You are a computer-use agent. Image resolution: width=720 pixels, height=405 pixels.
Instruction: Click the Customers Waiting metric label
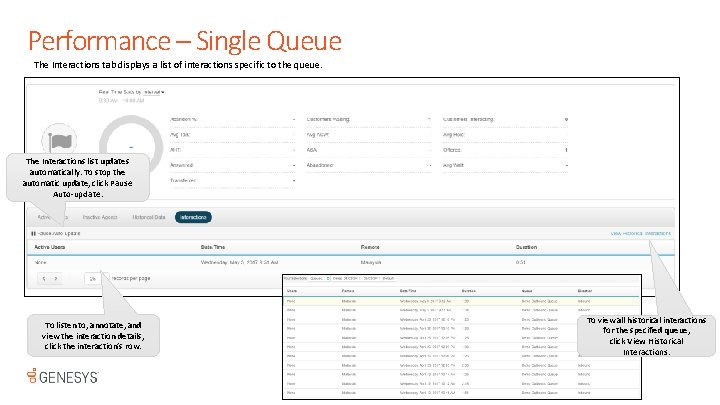tap(328, 119)
